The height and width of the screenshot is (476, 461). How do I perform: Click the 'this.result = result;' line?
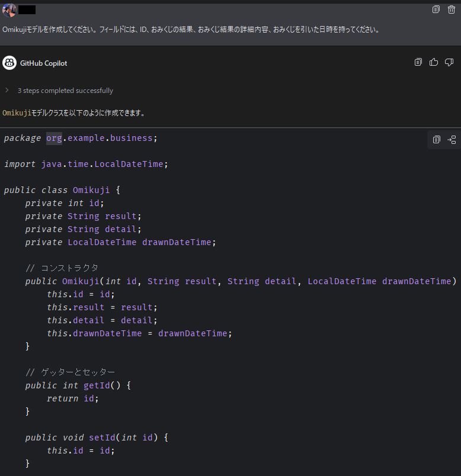tap(102, 307)
